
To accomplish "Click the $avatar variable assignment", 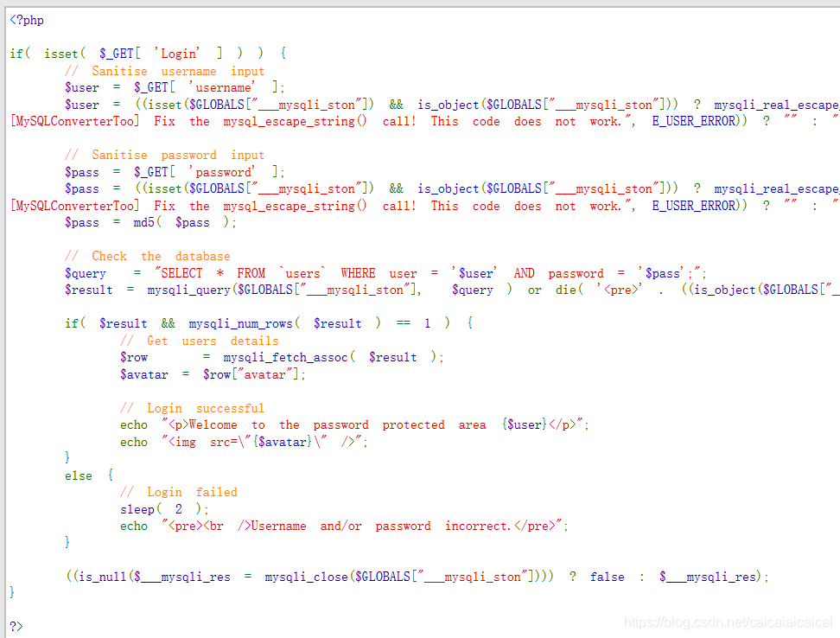I will pyautogui.click(x=144, y=374).
